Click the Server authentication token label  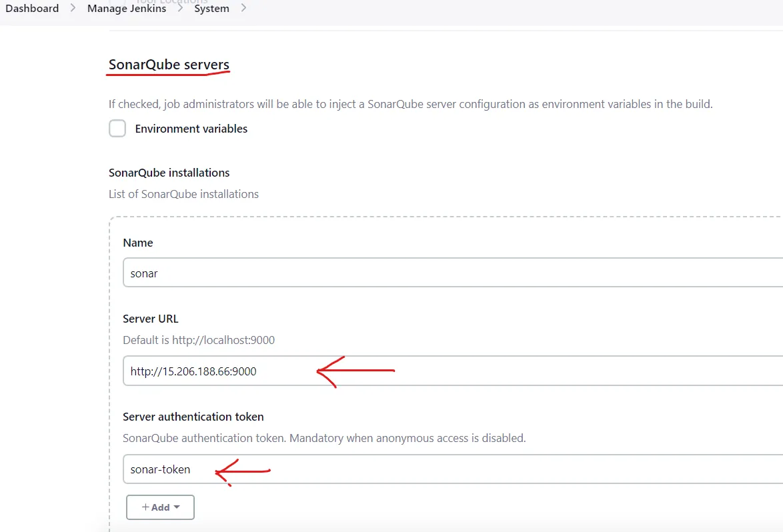(x=193, y=417)
